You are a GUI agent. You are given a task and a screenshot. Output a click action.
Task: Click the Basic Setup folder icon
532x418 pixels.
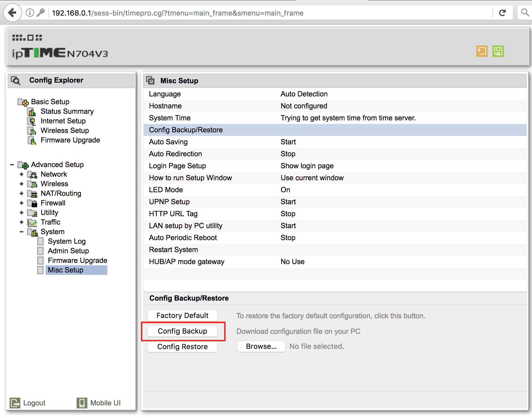pos(23,102)
